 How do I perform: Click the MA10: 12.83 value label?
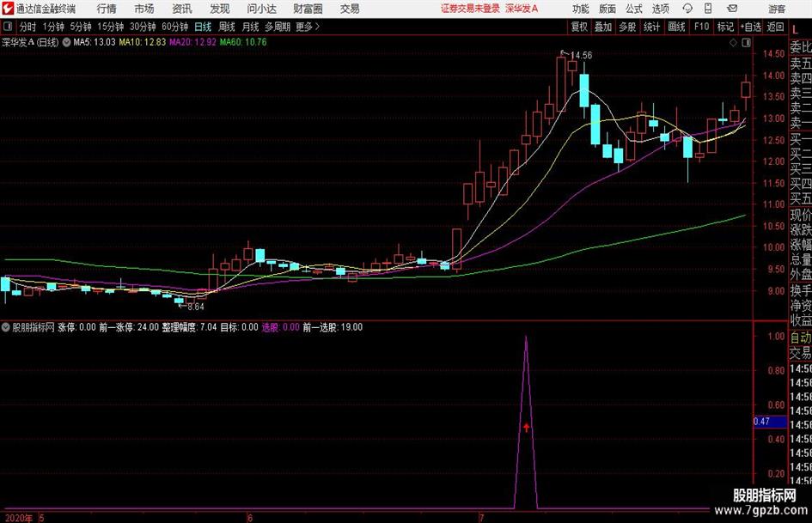[x=143, y=42]
